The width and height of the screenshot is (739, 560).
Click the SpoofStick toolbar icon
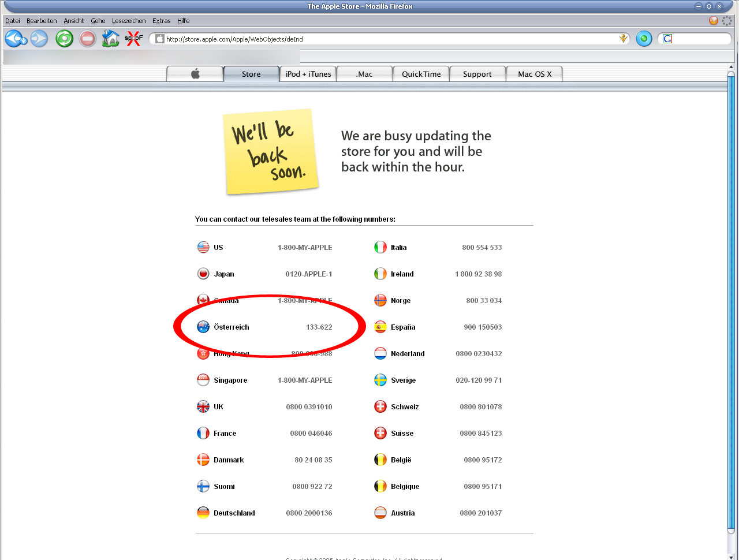[x=133, y=39]
